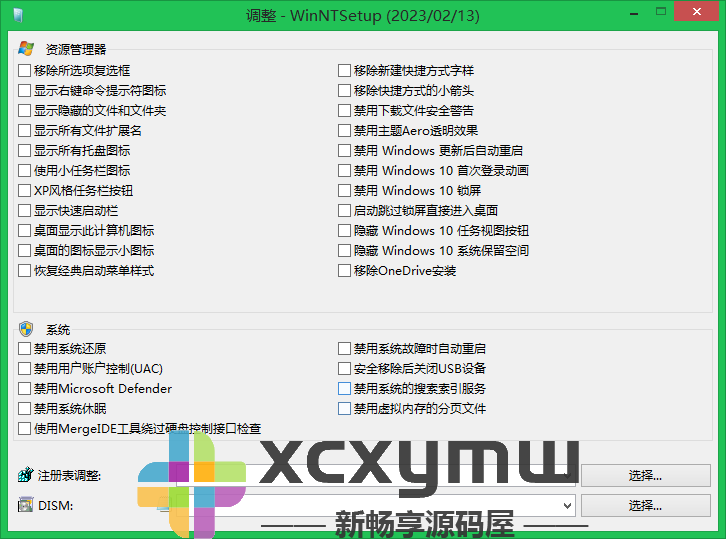Tick 禁用 Windows 10 首次登录动画 checkbox
726x539 pixels.
(x=344, y=170)
